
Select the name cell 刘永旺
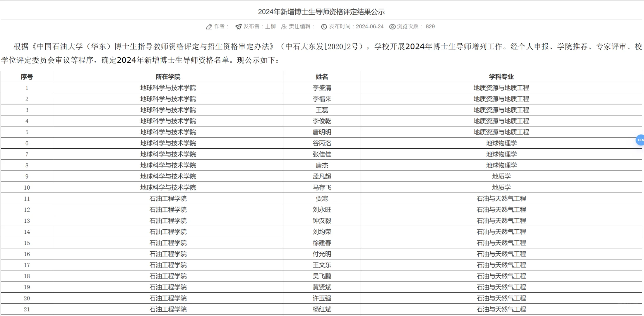(x=322, y=210)
